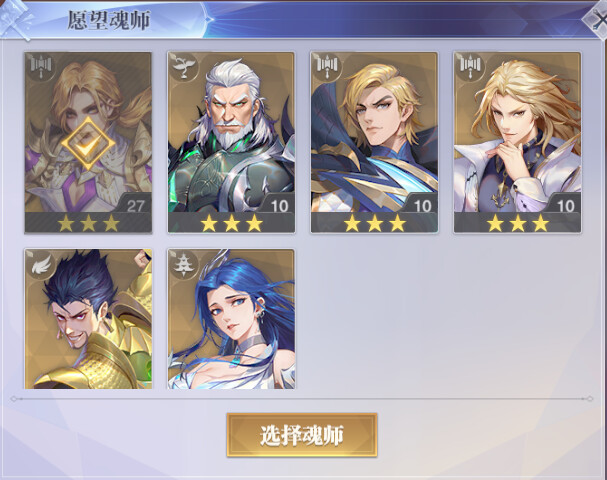Click the hammer emblem beside 愿望魂师 title

[x=16, y=18]
